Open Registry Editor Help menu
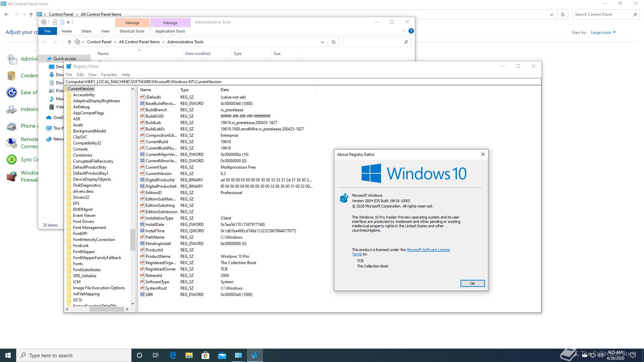 pyautogui.click(x=126, y=74)
